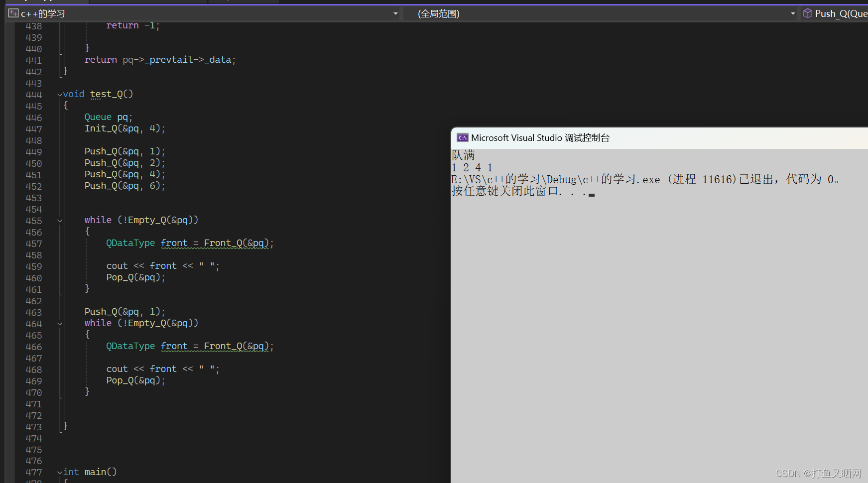Click the cout statement on line 468

(x=163, y=369)
